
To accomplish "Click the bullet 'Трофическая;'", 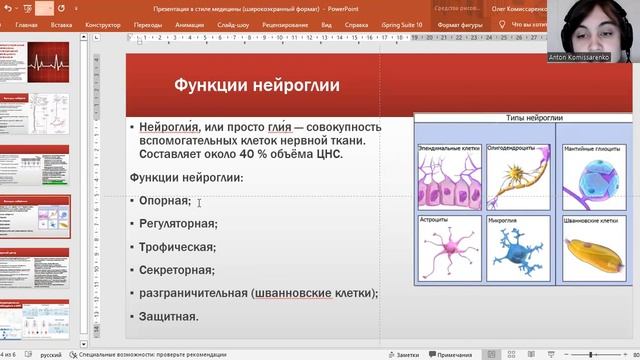I will (178, 247).
